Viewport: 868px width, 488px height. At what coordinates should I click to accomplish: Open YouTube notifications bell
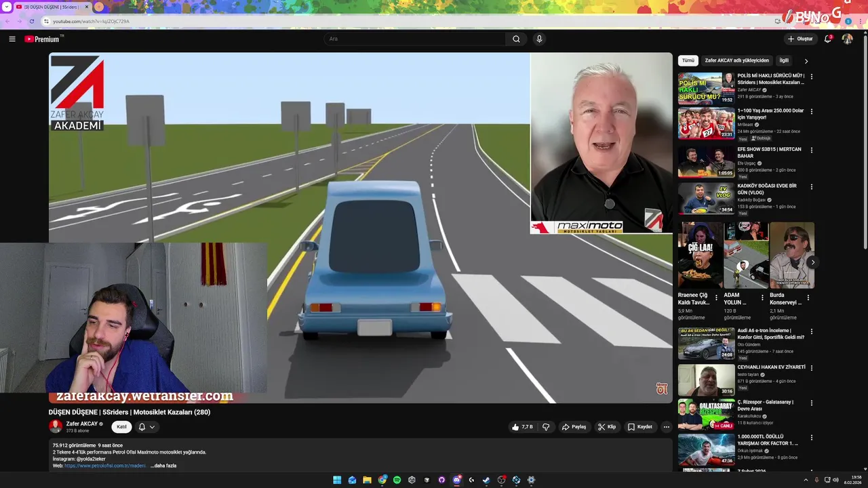coord(828,39)
